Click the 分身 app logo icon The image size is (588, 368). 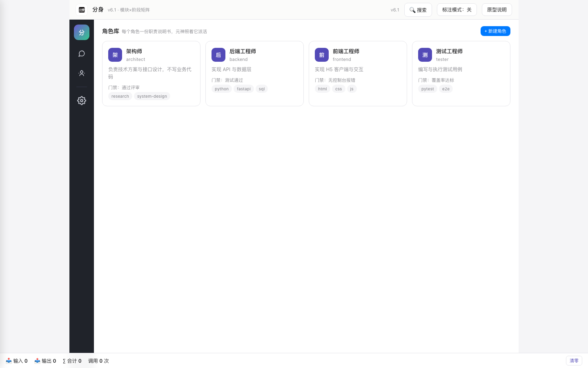(82, 10)
